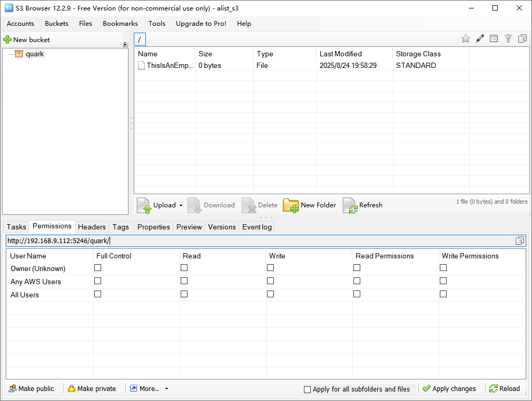Image resolution: width=532 pixels, height=401 pixels.
Task: Click the green check Apply changes icon
Action: [x=427, y=388]
